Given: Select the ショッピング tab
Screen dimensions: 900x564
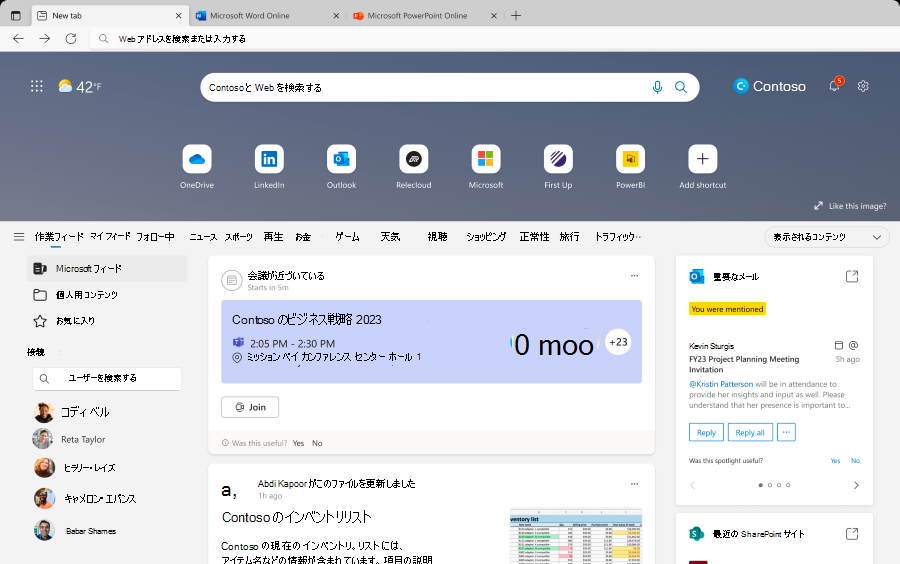Looking at the screenshot, I should point(486,236).
